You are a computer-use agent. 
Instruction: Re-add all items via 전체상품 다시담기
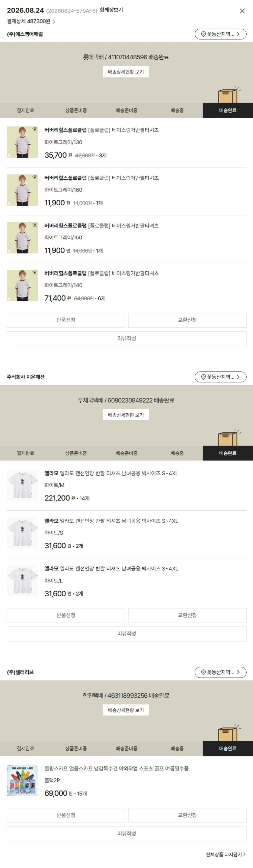(226, 855)
